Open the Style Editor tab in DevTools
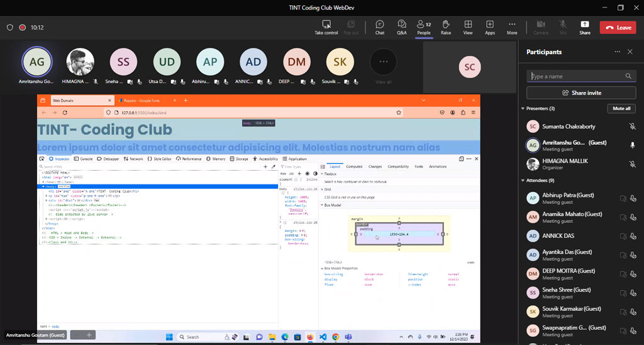This screenshot has height=345, width=644. pos(159,159)
